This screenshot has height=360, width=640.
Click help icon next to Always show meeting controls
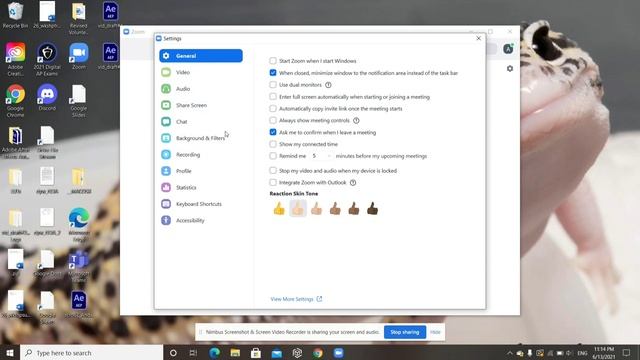click(x=356, y=120)
